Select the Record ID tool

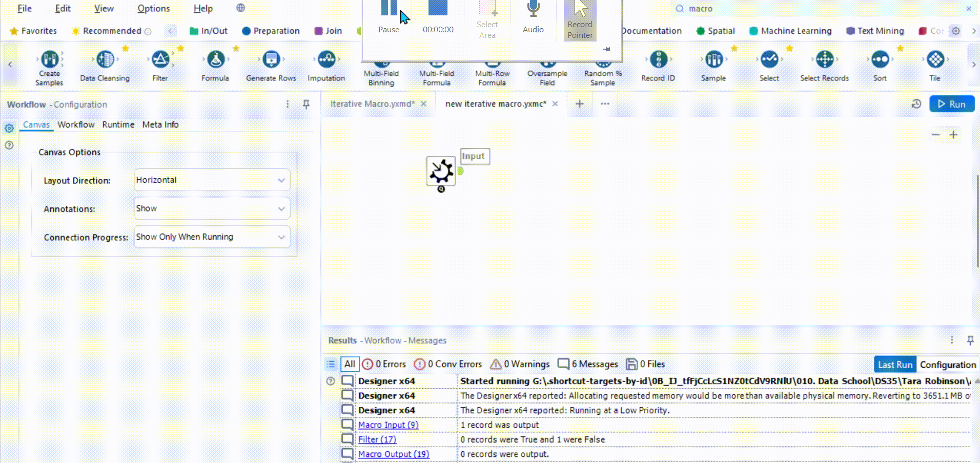click(658, 60)
